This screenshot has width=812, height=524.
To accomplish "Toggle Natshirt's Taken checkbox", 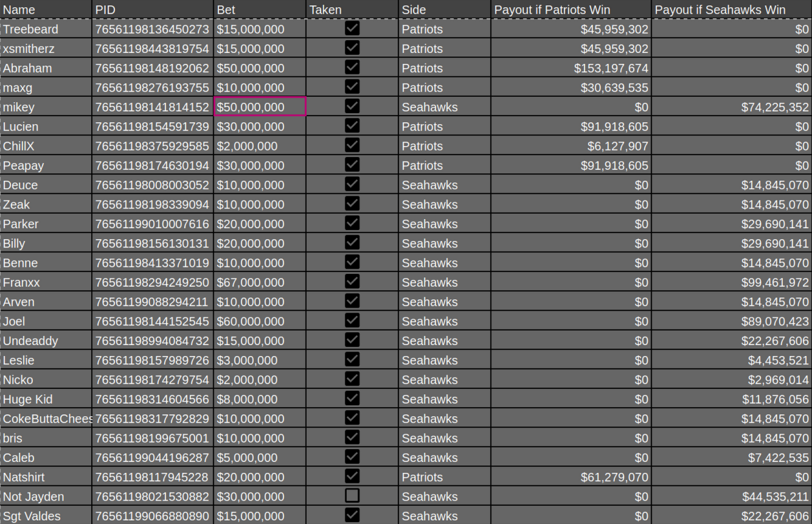I will 352,477.
